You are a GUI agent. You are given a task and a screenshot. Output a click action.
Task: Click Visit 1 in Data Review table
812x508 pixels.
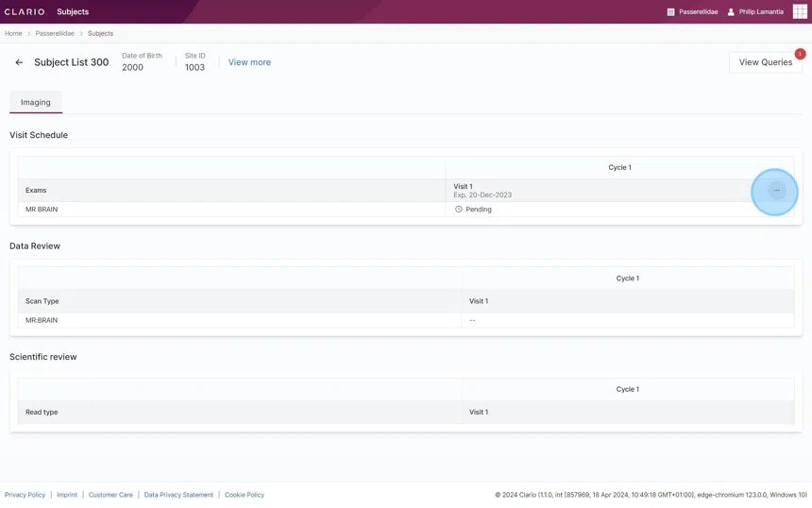[479, 301]
